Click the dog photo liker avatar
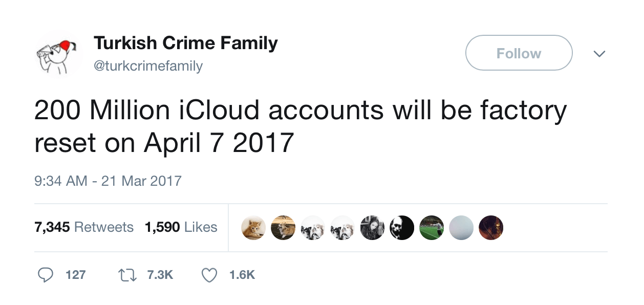The height and width of the screenshot is (305, 644). 283,227
